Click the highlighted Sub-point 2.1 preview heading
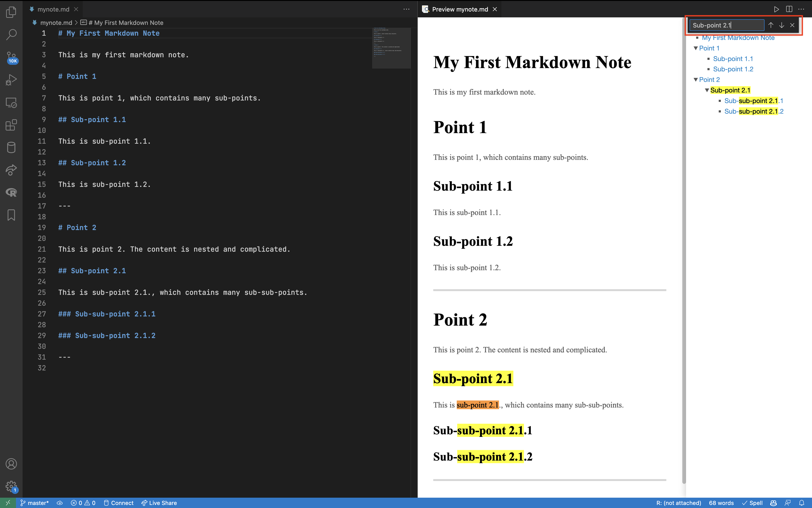Screen dimensions: 812x508 473,379
